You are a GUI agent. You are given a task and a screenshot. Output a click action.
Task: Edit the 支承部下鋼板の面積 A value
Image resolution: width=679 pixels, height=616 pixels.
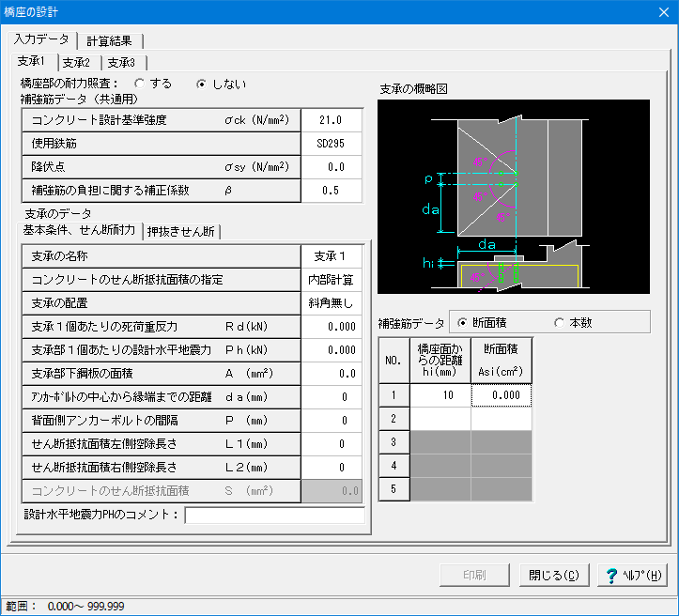[x=332, y=373]
